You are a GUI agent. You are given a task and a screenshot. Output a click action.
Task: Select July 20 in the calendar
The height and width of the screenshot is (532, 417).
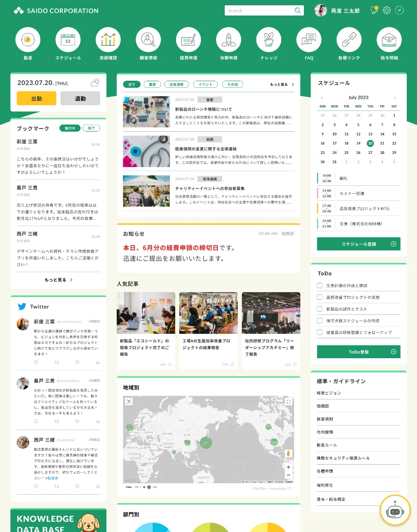click(x=370, y=143)
